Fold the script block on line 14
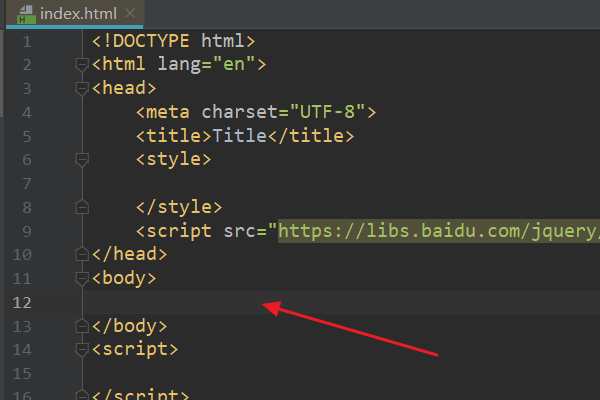This screenshot has width=600, height=400. click(x=82, y=349)
